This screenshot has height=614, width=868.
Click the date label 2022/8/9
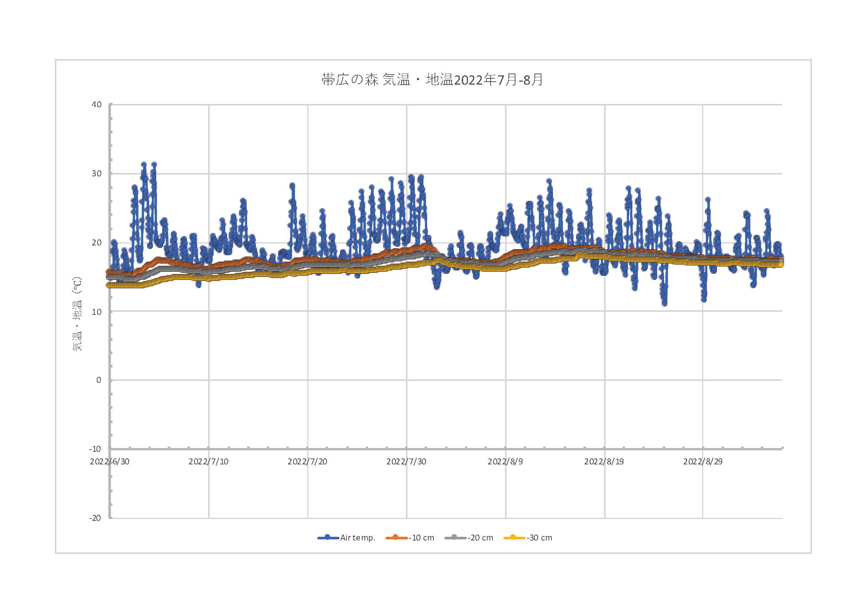pyautogui.click(x=505, y=462)
